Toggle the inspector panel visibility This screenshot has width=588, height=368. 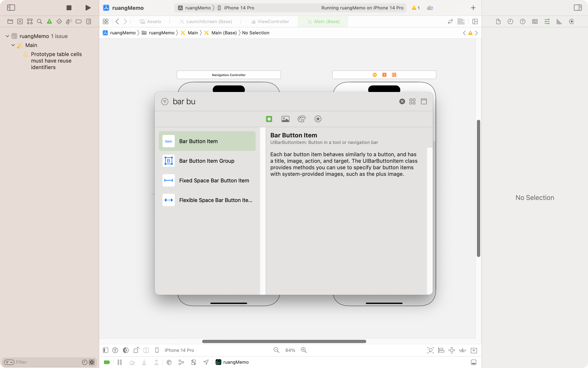[x=578, y=8]
